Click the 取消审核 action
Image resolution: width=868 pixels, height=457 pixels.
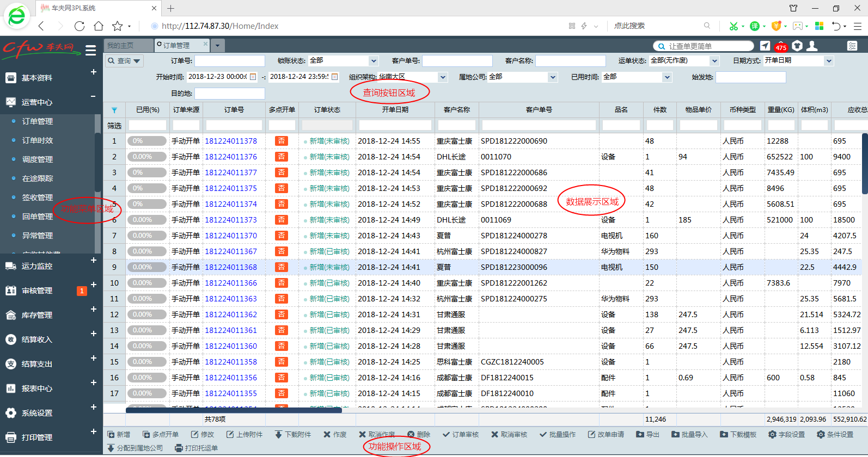(x=509, y=435)
